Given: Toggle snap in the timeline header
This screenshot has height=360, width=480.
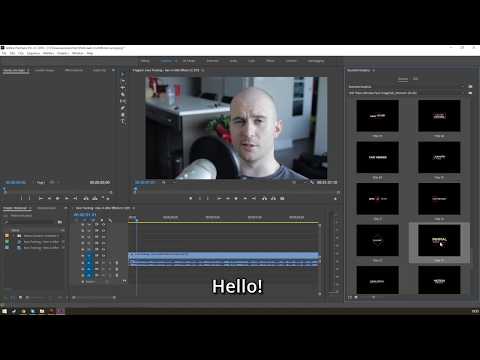Looking at the screenshot, I should tap(84, 220).
